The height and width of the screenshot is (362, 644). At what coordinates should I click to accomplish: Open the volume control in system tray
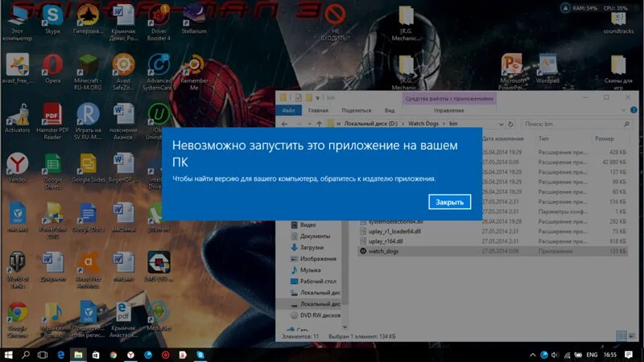pyautogui.click(x=555, y=355)
